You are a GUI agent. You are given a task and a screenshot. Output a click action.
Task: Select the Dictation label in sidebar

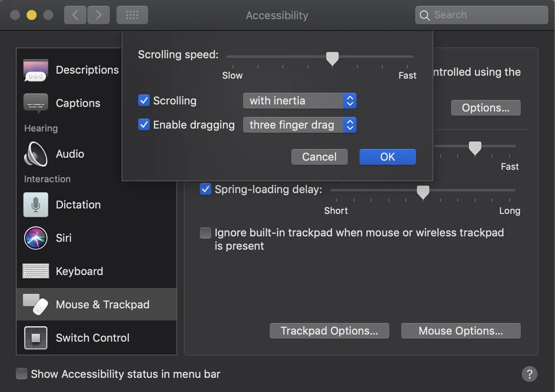click(78, 205)
